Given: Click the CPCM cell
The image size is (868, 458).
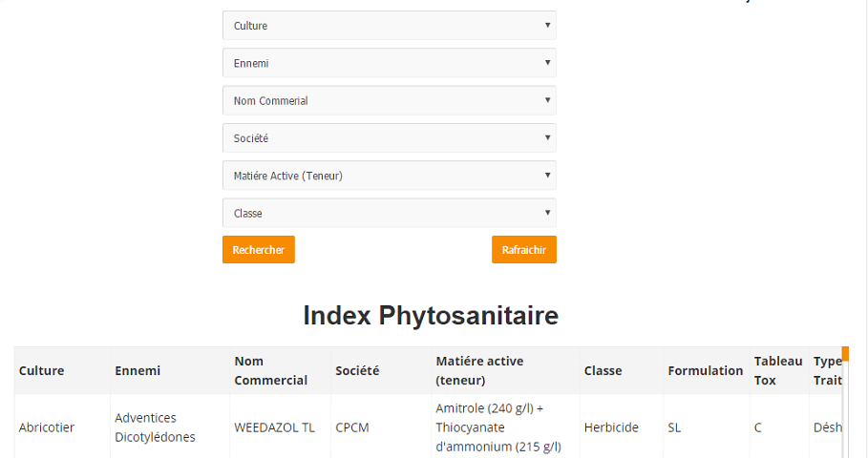Looking at the screenshot, I should pyautogui.click(x=381, y=427).
